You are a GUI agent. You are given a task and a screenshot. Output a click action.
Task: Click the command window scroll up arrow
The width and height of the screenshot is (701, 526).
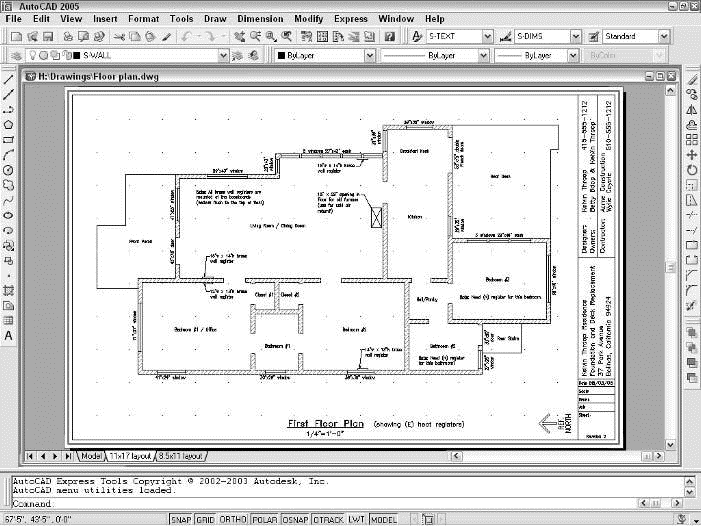[x=689, y=481]
